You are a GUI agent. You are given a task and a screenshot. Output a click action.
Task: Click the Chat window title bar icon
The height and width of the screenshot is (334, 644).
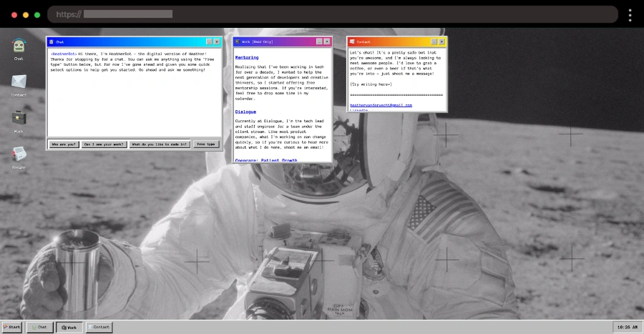[52, 42]
